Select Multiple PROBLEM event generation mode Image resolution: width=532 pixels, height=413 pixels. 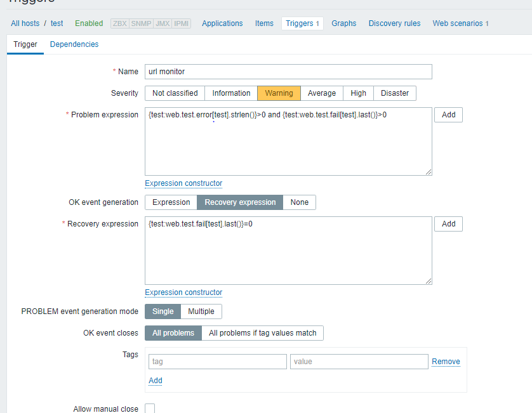click(x=201, y=311)
